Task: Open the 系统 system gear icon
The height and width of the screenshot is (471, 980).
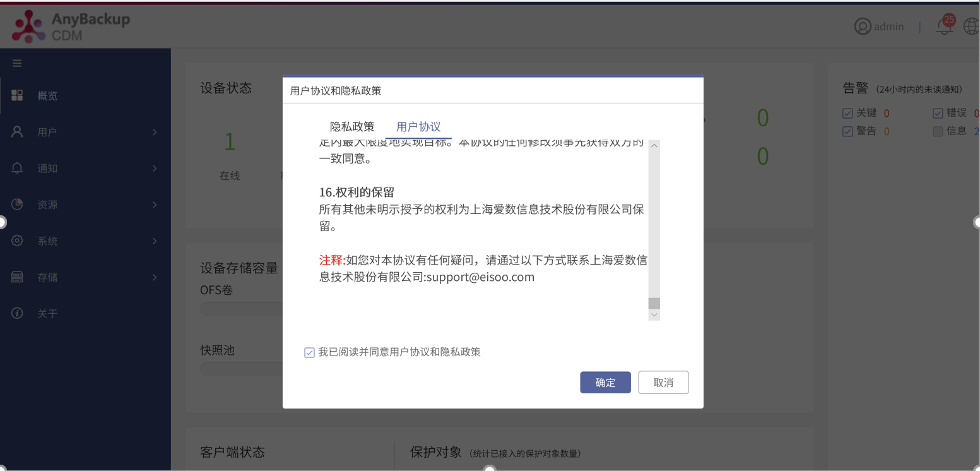Action: point(17,241)
